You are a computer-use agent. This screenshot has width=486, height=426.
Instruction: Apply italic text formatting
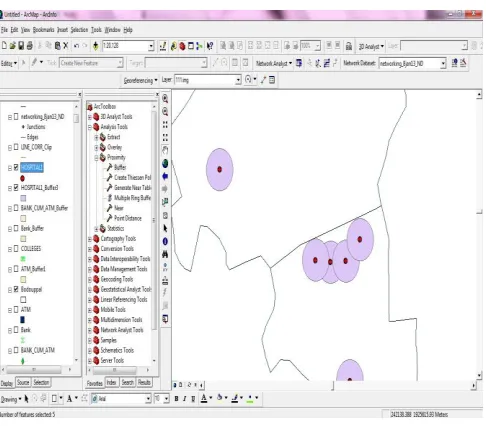coord(184,399)
